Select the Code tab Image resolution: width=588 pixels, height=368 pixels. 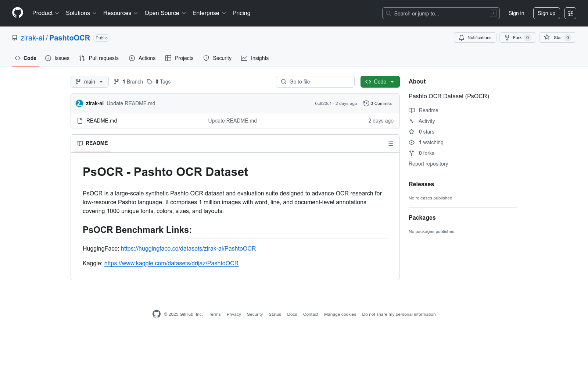coord(26,58)
